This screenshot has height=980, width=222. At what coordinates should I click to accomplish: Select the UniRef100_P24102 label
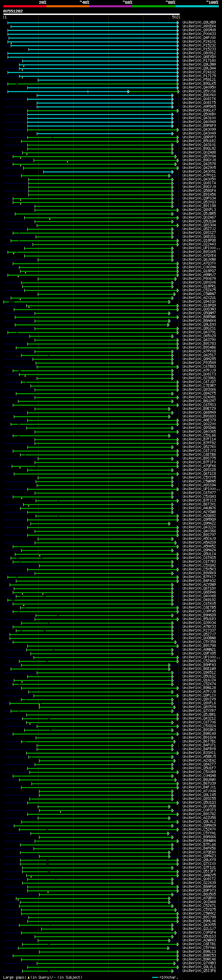199,72
